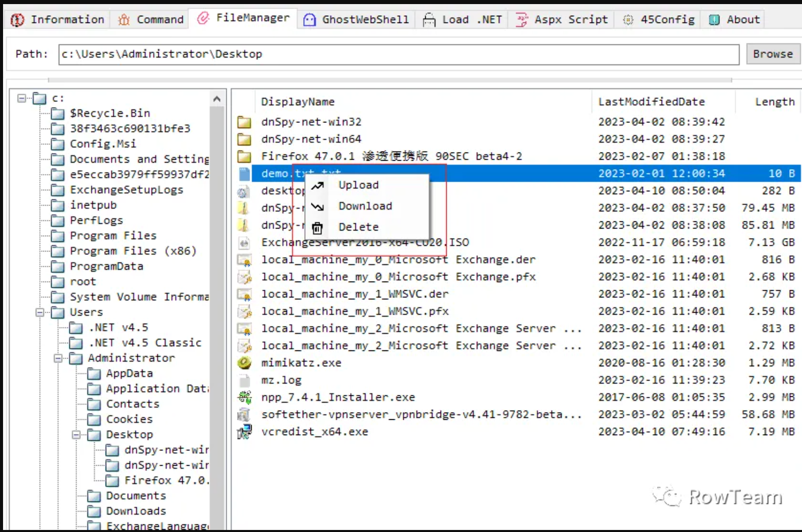This screenshot has height=532, width=802.
Task: Click the Firefox 47.0.1 folder icon
Action: pos(244,157)
